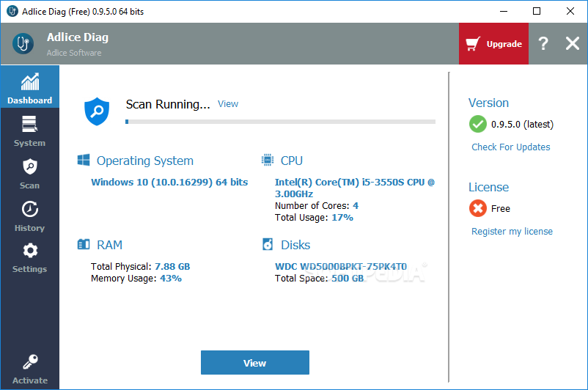This screenshot has width=588, height=390.
Task: Click the Free license label
Action: 501,208
